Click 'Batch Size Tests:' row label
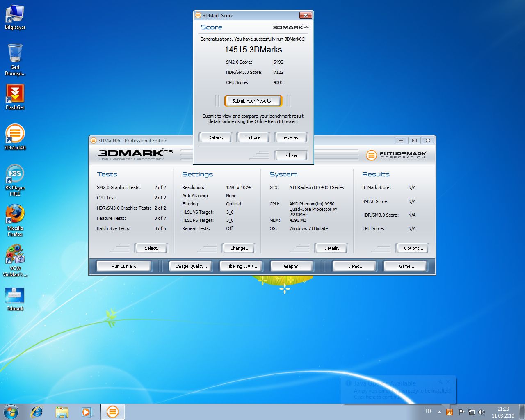The height and width of the screenshot is (420, 525). (x=114, y=228)
